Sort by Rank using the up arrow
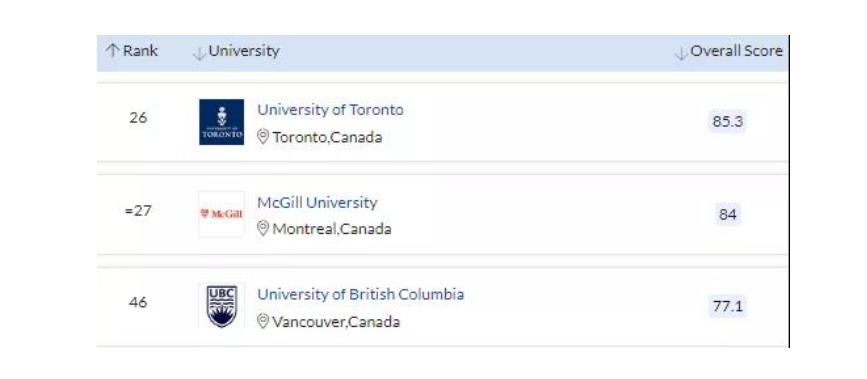The width and height of the screenshot is (867, 379). (x=113, y=51)
